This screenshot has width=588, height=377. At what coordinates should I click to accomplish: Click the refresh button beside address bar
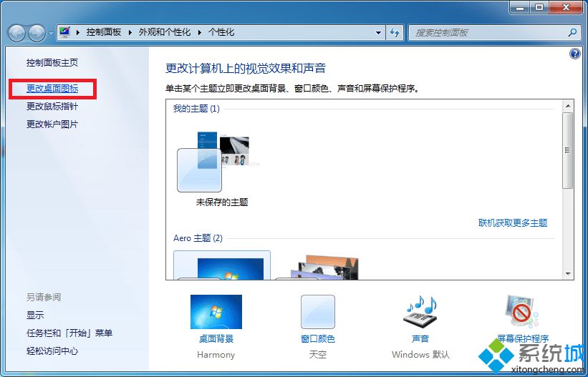point(395,32)
